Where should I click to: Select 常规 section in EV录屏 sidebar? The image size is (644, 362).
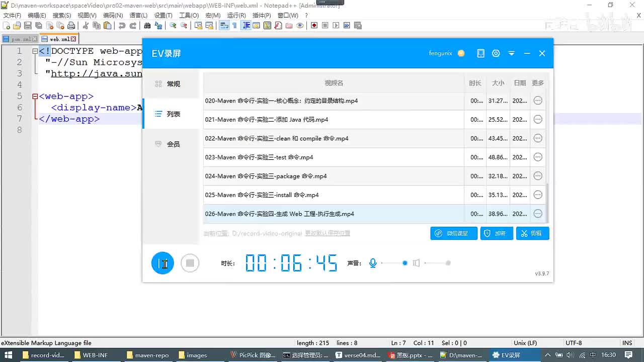pos(171,84)
